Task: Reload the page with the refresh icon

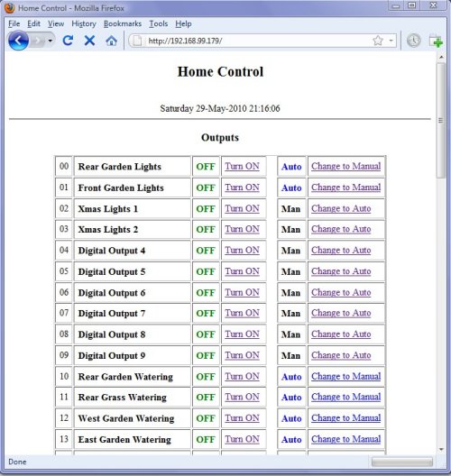Action: [x=68, y=41]
